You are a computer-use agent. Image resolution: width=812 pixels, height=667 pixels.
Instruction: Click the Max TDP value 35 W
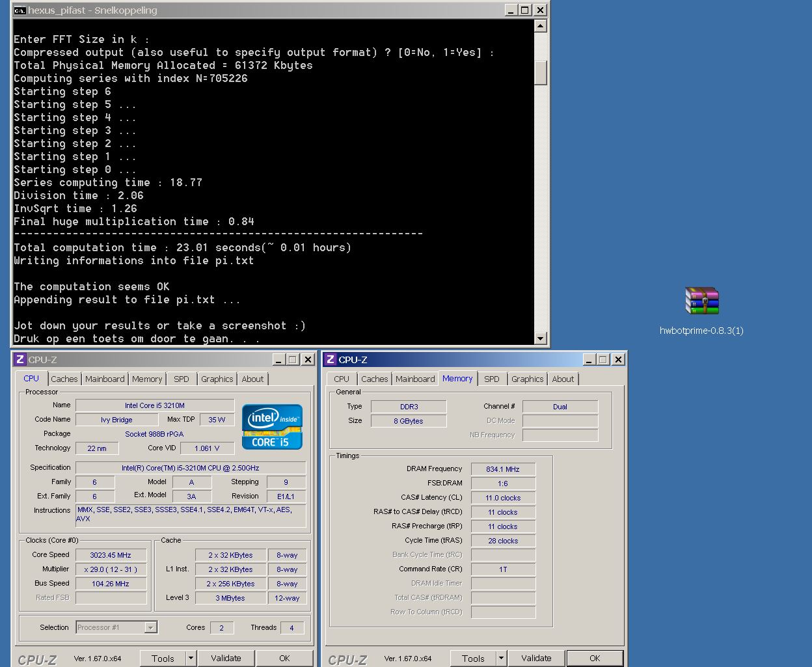pyautogui.click(x=217, y=420)
